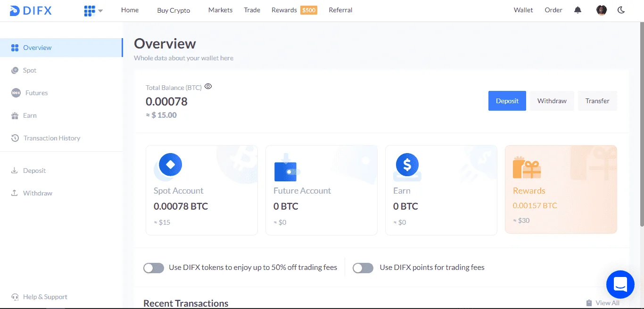
Task: Open Referral in top navigation
Action: coord(340,10)
